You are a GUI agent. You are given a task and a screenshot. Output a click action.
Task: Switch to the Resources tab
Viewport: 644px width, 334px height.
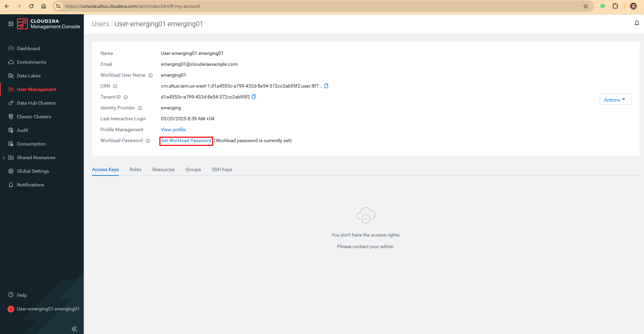tap(163, 169)
